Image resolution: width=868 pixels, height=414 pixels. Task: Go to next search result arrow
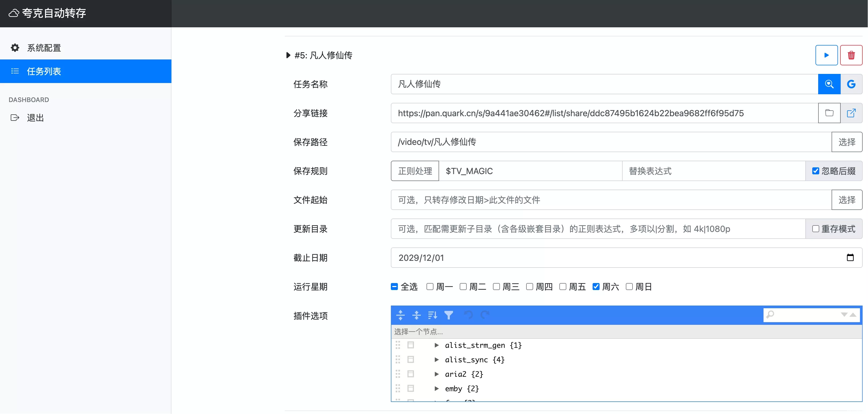844,315
